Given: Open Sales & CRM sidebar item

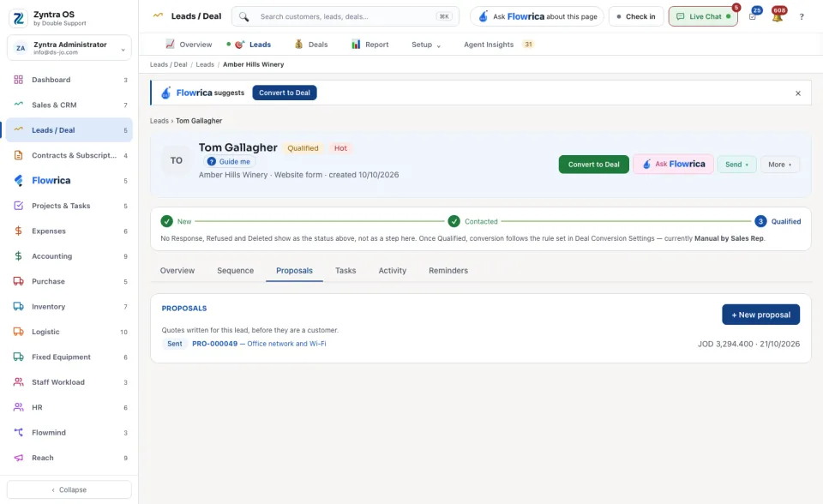Looking at the screenshot, I should [x=69, y=105].
